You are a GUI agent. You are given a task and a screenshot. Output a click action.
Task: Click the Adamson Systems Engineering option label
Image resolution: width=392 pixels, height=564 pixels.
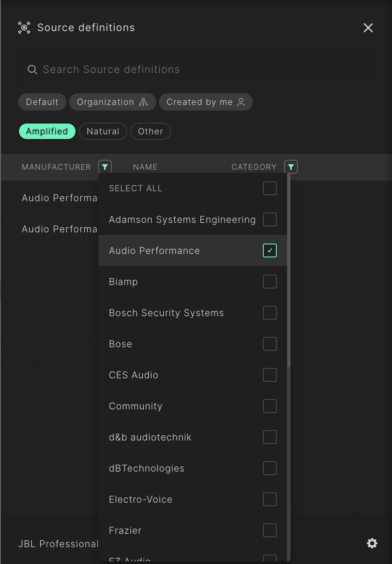click(182, 220)
